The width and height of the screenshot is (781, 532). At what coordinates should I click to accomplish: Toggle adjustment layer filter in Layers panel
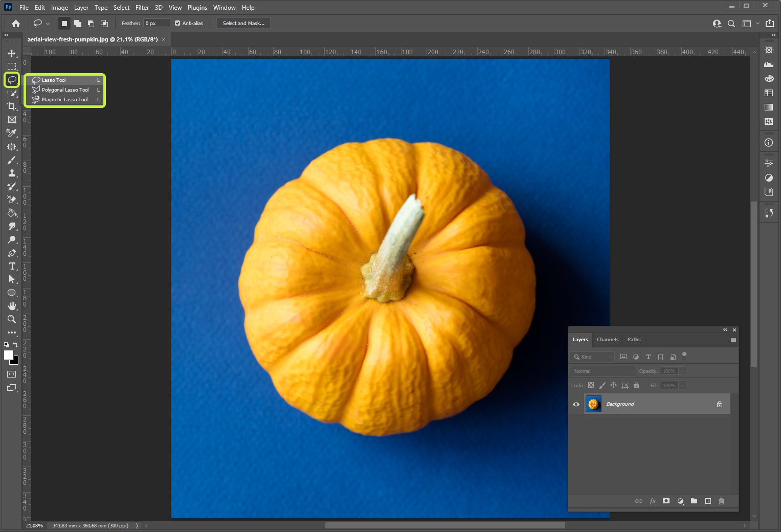point(636,357)
